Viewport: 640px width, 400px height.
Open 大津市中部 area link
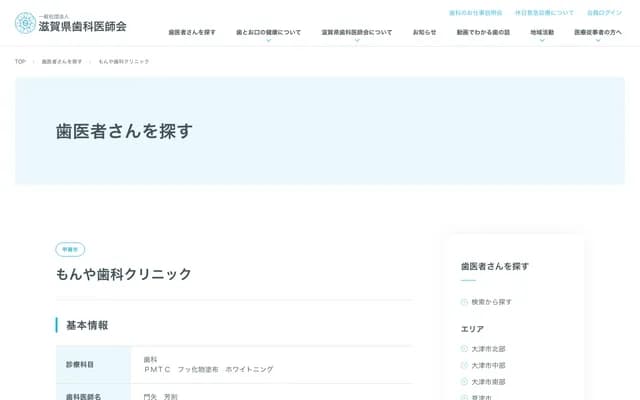[x=488, y=365]
